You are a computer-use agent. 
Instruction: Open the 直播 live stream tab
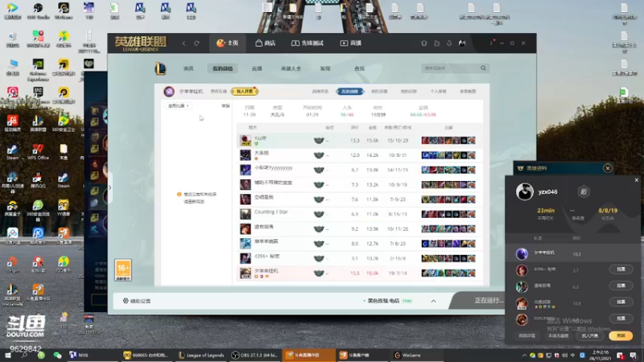(x=351, y=43)
